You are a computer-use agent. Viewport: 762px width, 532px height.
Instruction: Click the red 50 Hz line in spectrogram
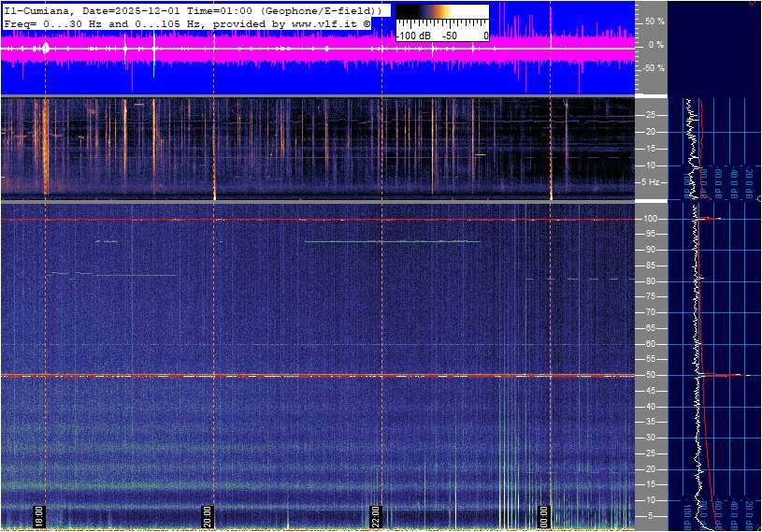coord(280,375)
